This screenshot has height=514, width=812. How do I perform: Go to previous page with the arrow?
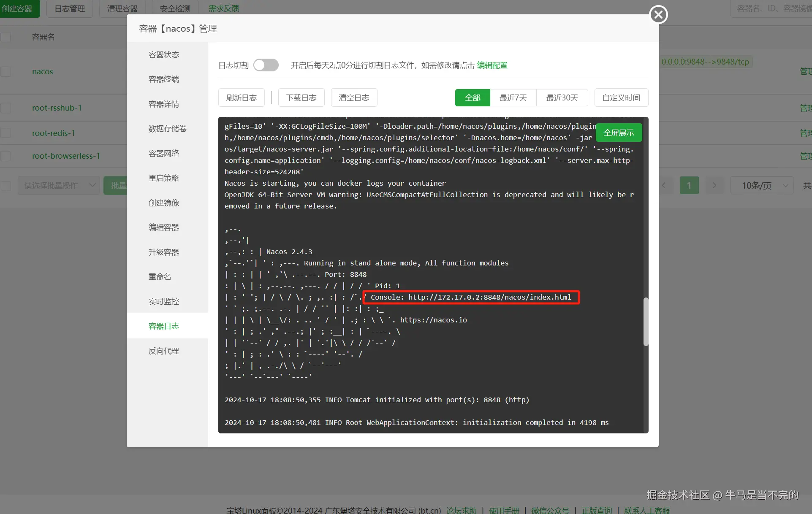coord(664,185)
